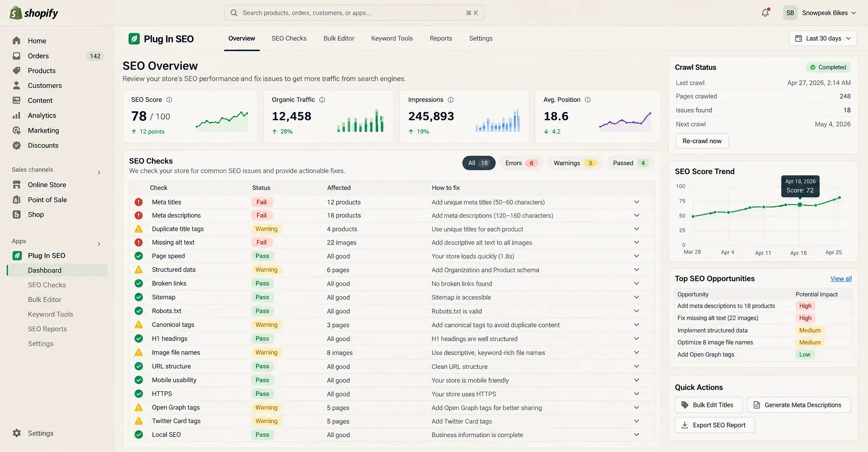Image resolution: width=868 pixels, height=452 pixels.
Task: Open the notifications bell
Action: tap(765, 13)
